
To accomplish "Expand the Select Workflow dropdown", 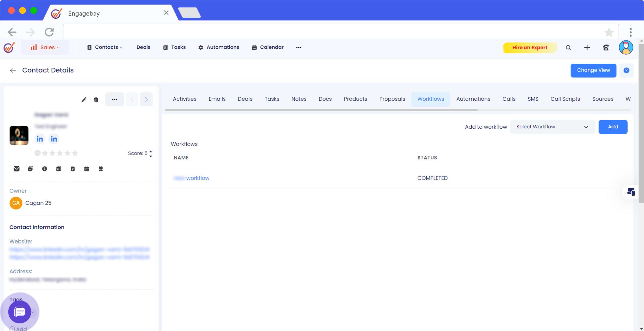I will coord(552,127).
